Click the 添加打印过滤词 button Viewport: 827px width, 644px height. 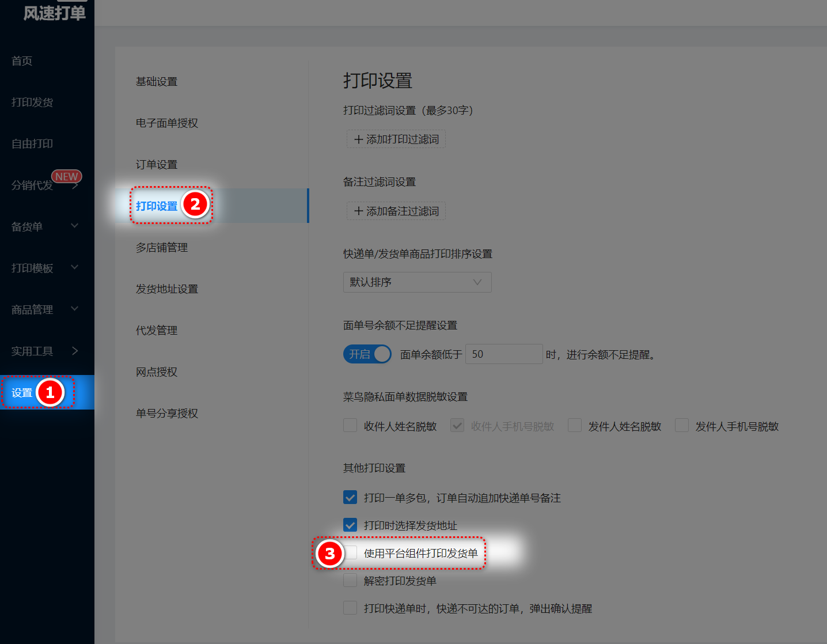(396, 139)
